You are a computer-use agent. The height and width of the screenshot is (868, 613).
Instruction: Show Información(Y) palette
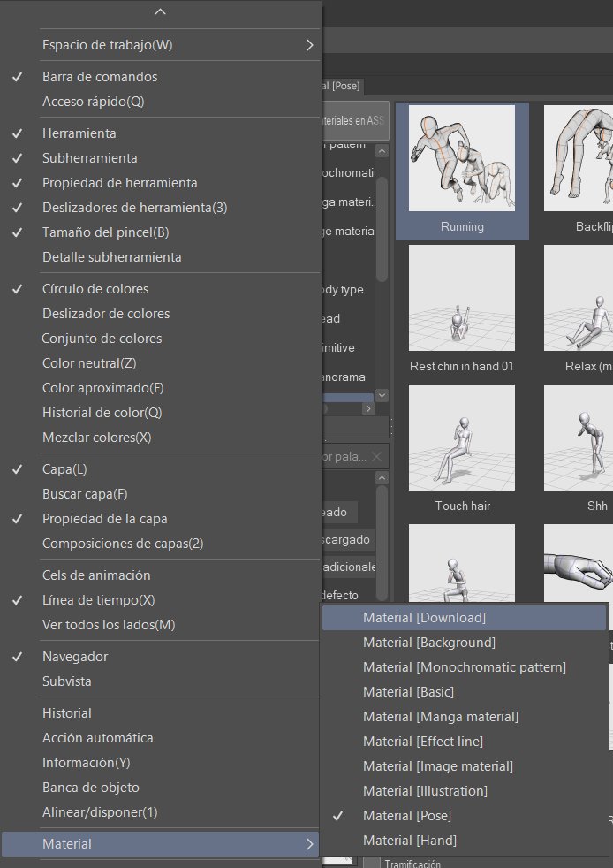coord(161,763)
